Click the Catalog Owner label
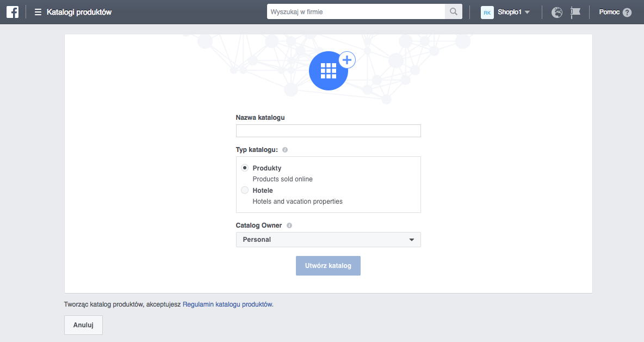Viewport: 644px width, 342px height. [x=259, y=225]
